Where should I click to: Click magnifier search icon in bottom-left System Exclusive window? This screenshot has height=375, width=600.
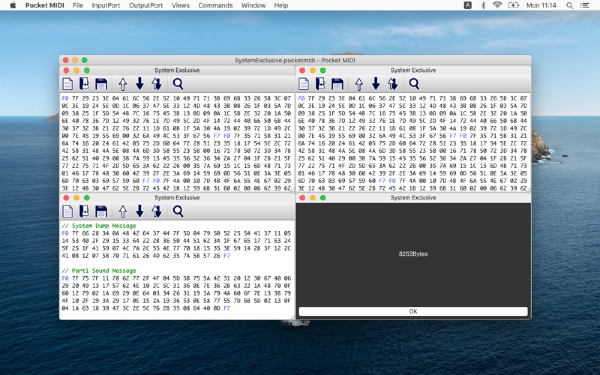(178, 211)
